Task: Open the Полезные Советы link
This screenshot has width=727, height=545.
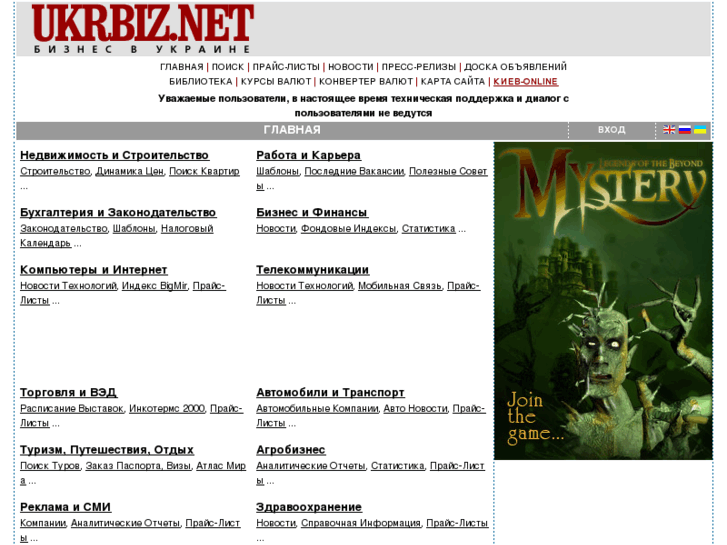Action: (448, 172)
